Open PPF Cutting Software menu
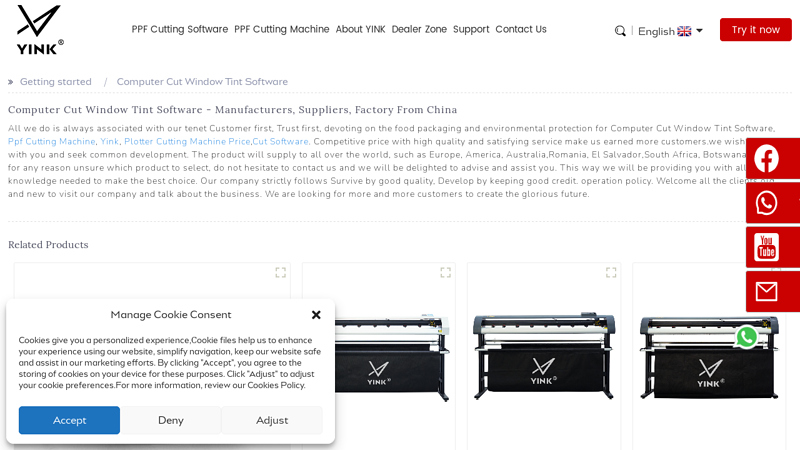The image size is (800, 450). point(180,29)
